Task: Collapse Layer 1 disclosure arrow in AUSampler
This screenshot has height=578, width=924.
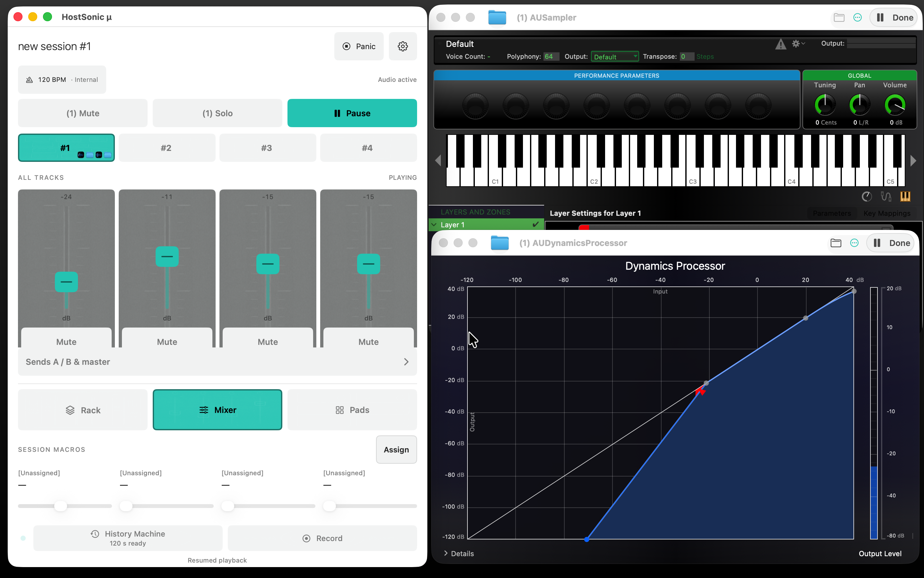Action: (434, 224)
